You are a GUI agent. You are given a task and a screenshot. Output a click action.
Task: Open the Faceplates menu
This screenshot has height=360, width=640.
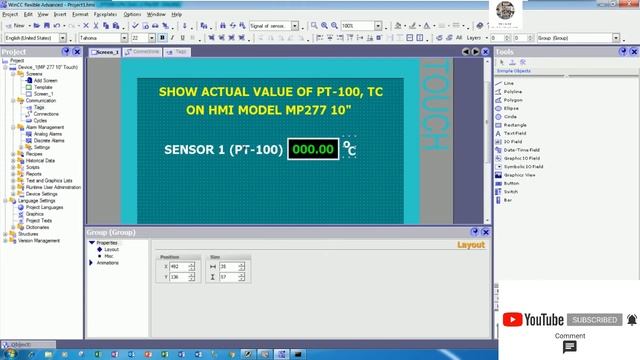pyautogui.click(x=105, y=14)
